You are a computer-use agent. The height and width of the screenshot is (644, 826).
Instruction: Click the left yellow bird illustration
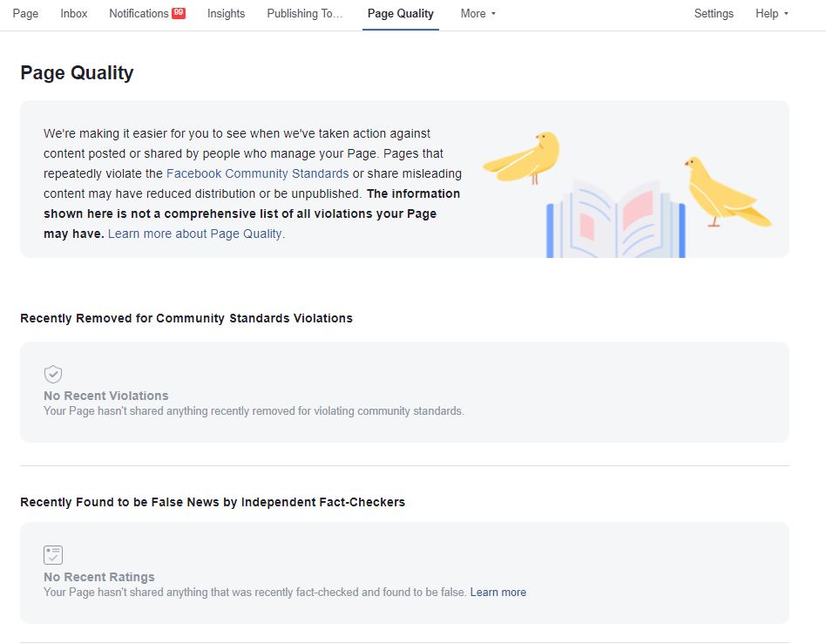tap(522, 158)
